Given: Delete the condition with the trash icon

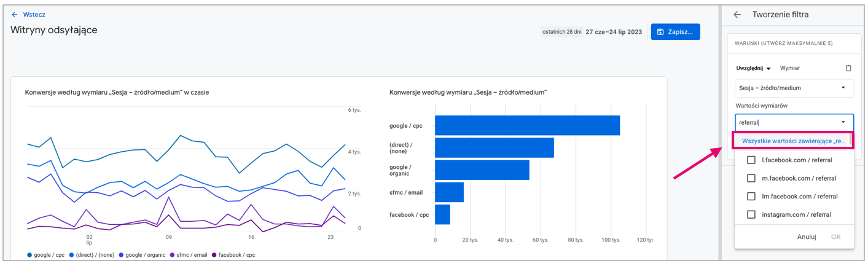Looking at the screenshot, I should click(x=848, y=68).
